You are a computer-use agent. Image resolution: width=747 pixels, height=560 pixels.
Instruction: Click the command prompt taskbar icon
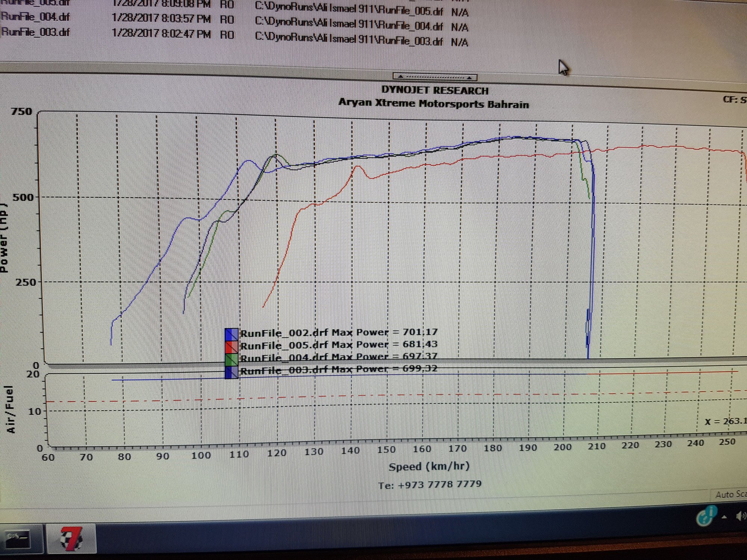pyautogui.click(x=18, y=539)
